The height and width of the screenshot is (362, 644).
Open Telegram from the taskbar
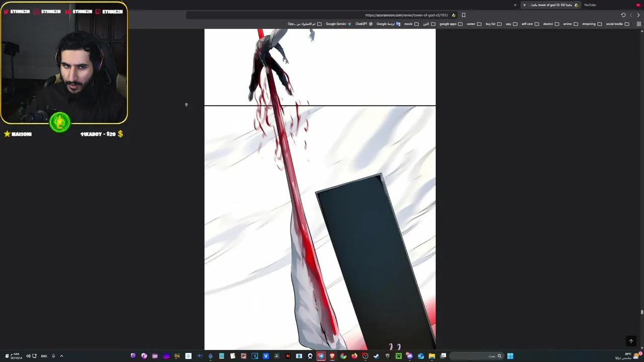pos(321,356)
